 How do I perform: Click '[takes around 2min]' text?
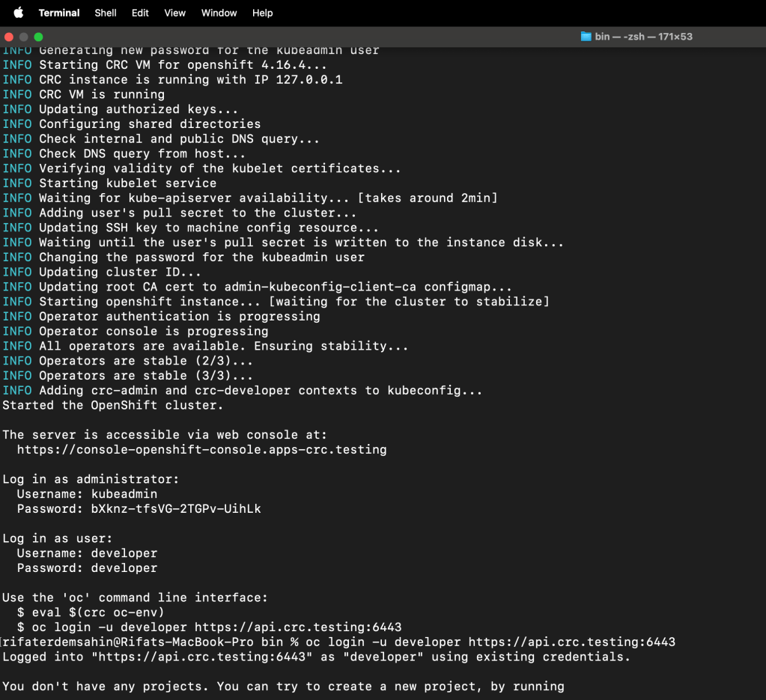(x=428, y=198)
